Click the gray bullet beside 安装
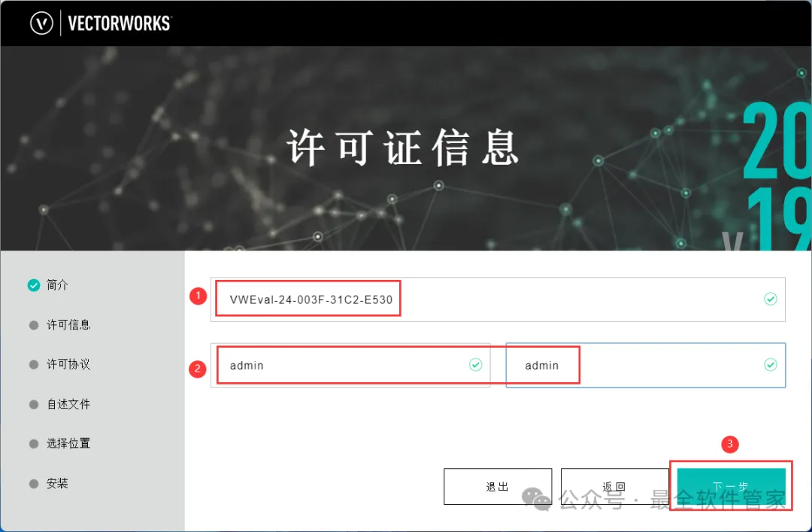 tap(34, 484)
